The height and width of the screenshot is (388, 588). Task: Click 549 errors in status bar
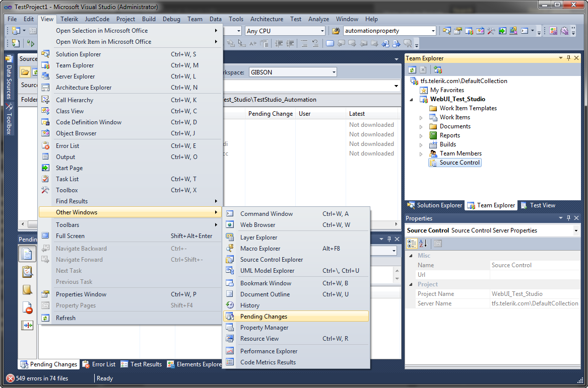(x=37, y=378)
